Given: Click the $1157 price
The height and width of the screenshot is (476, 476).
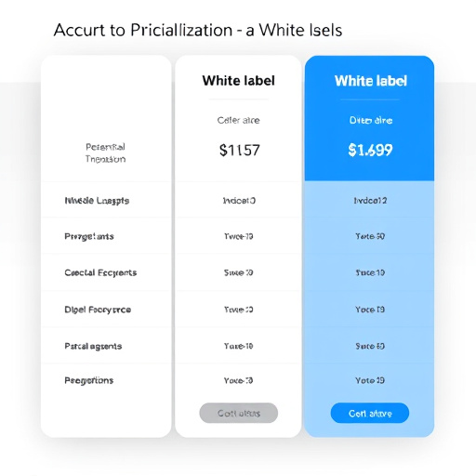Looking at the screenshot, I should 239,151.
